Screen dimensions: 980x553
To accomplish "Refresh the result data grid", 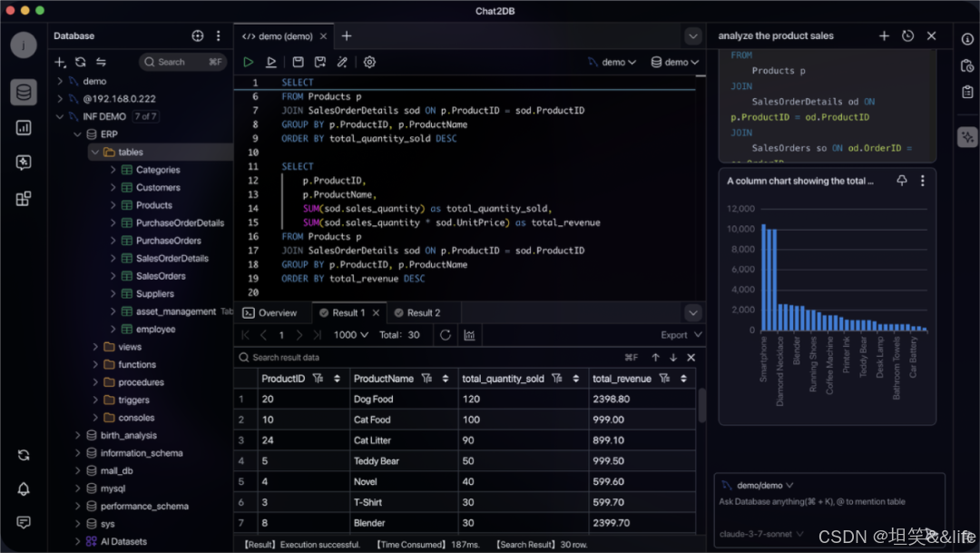I will [445, 335].
